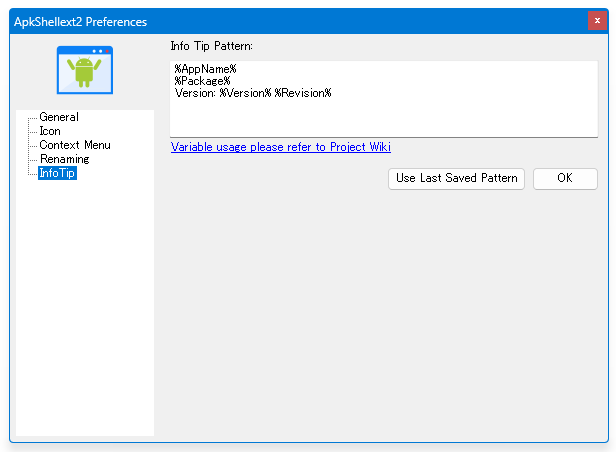
Task: Click the Use Last Saved Pattern button
Action: coord(456,179)
